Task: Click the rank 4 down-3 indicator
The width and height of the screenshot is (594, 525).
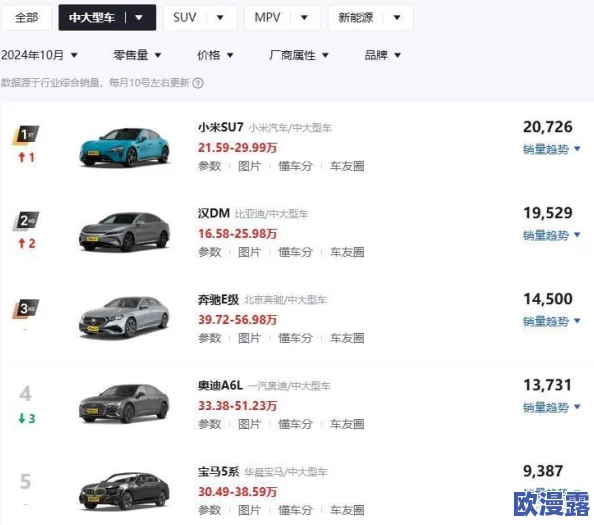Action: 27,419
